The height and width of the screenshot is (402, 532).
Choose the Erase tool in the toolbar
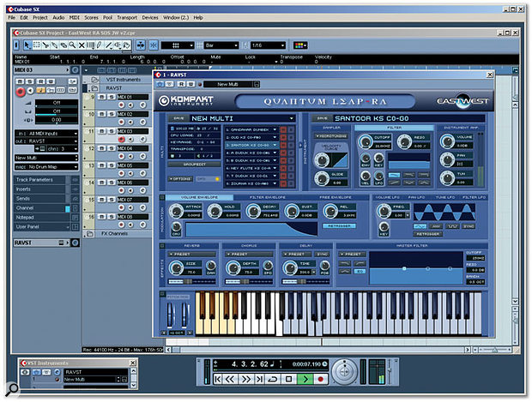click(x=63, y=45)
